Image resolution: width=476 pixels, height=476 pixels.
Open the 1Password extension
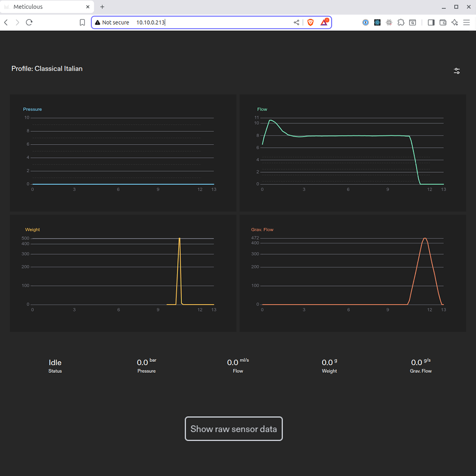click(x=365, y=22)
